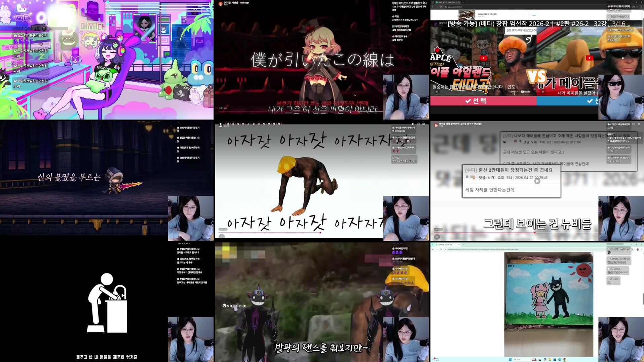Click the ad banner thumbnail image
This screenshot has width=644, height=362.
pyautogui.click(x=467, y=15)
